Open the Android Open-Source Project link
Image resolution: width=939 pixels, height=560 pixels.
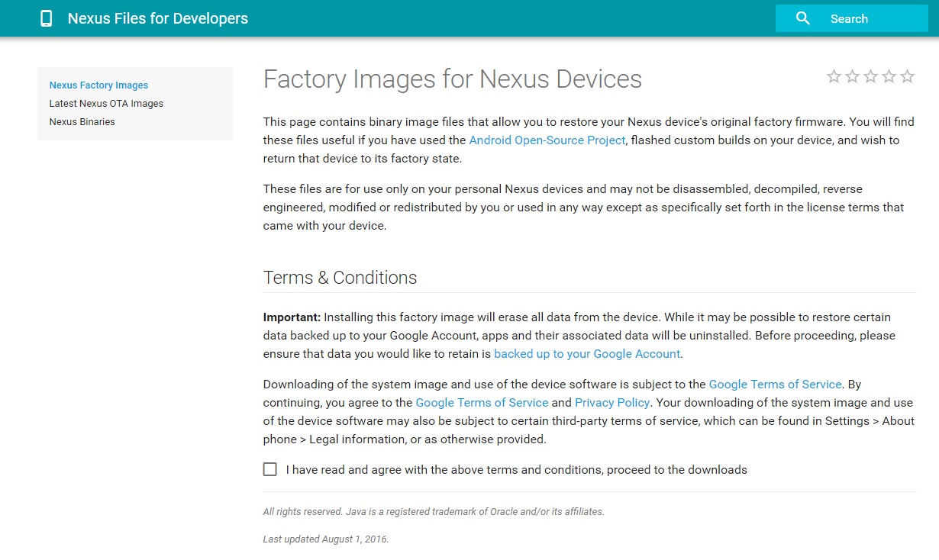click(547, 140)
